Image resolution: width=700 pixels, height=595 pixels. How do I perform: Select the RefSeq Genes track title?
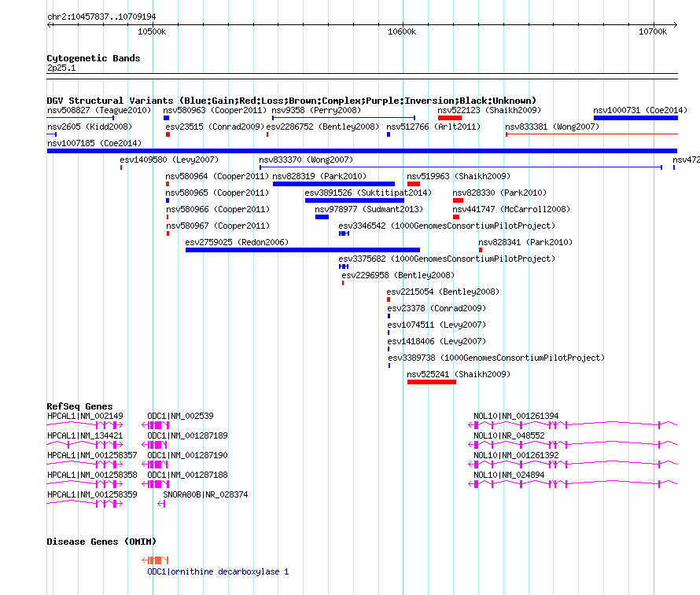(x=80, y=406)
